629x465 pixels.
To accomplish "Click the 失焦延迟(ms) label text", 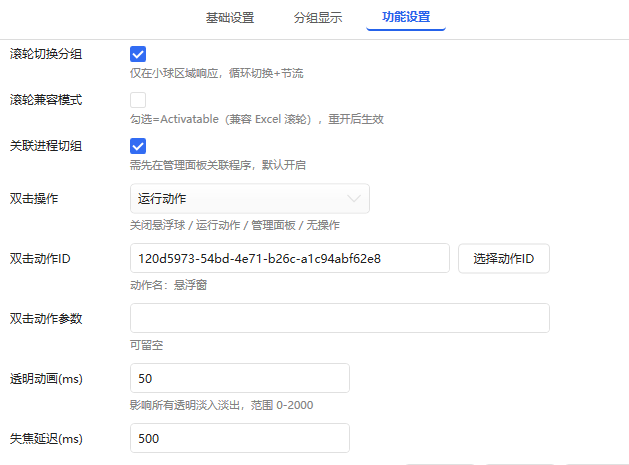I will tap(46, 439).
